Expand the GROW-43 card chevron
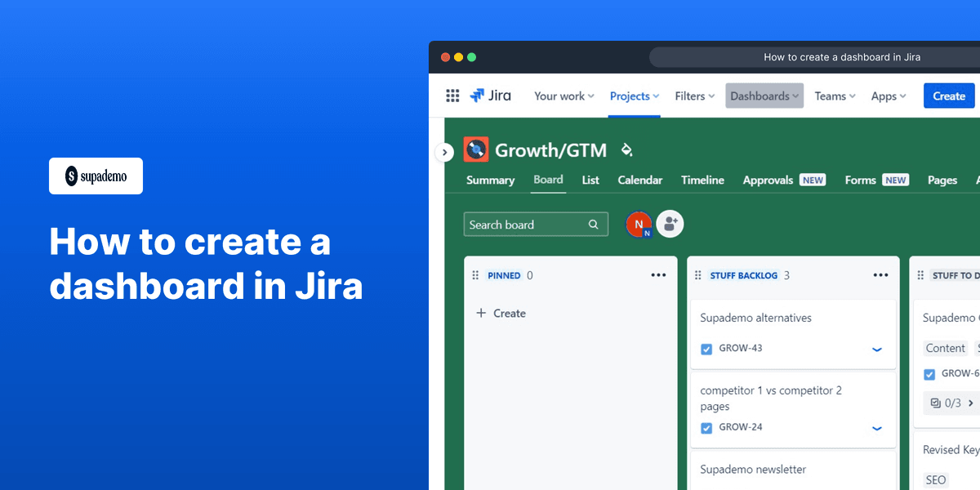 [877, 349]
